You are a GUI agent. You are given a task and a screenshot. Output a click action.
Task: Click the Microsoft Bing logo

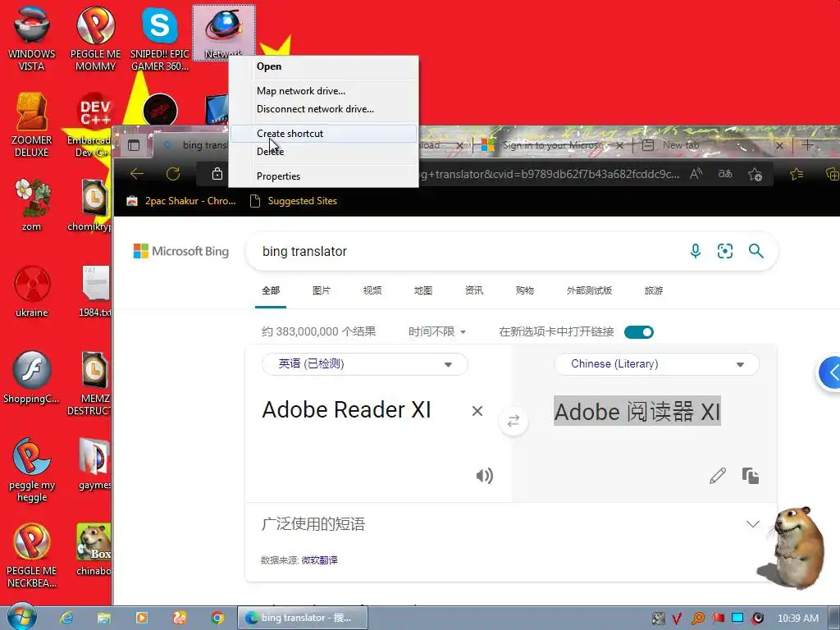point(181,251)
